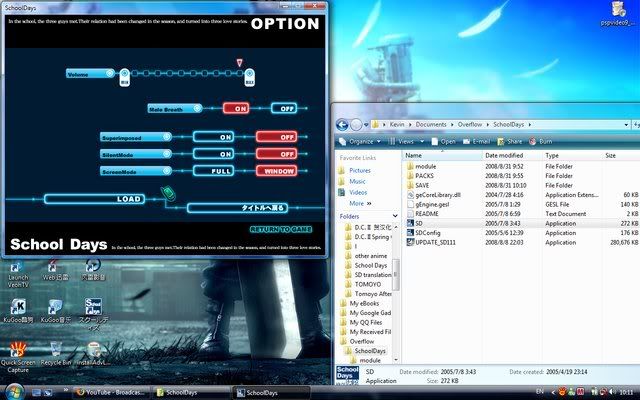Set ScreenMode to FULL
Viewport: 640px width, 400px height.
tap(226, 171)
